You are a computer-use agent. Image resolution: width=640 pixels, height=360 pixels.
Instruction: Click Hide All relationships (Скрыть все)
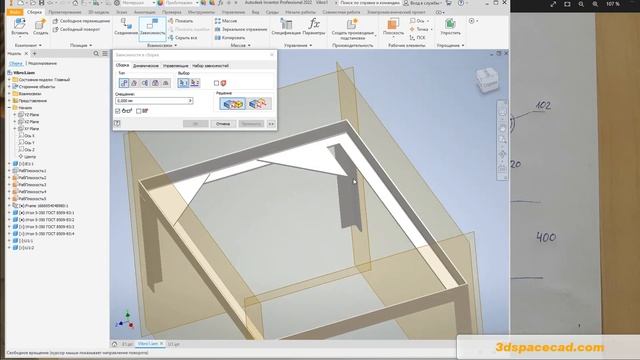pyautogui.click(x=182, y=38)
